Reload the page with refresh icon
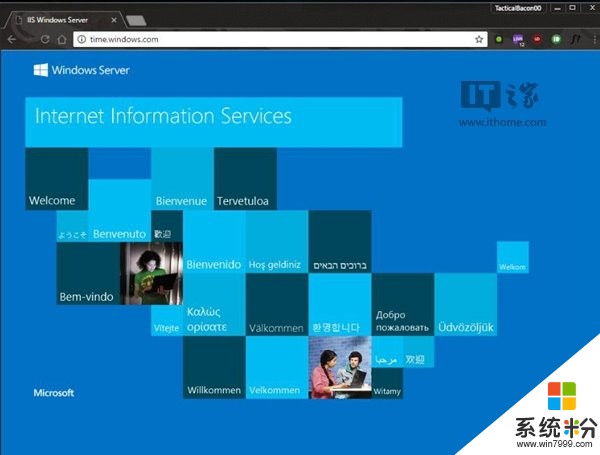 pos(45,39)
